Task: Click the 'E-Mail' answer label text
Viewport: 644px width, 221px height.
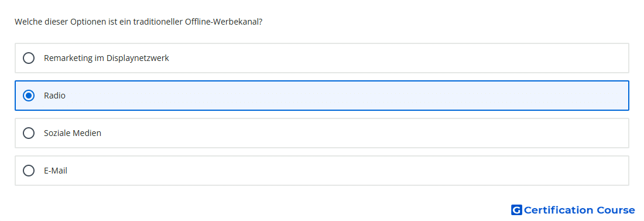Action: [56, 171]
